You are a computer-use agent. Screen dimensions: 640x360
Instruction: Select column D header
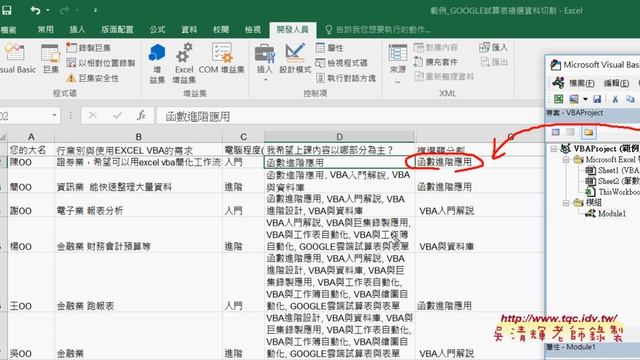pyautogui.click(x=339, y=137)
